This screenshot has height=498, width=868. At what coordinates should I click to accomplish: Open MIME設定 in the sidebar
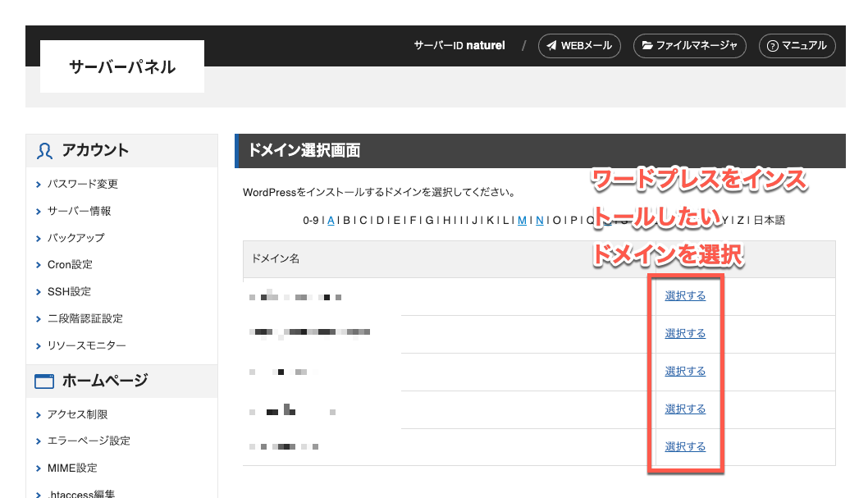(72, 468)
